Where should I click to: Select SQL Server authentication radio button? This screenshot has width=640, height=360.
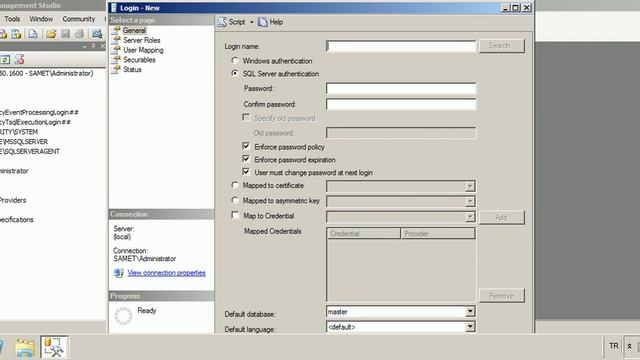[235, 73]
